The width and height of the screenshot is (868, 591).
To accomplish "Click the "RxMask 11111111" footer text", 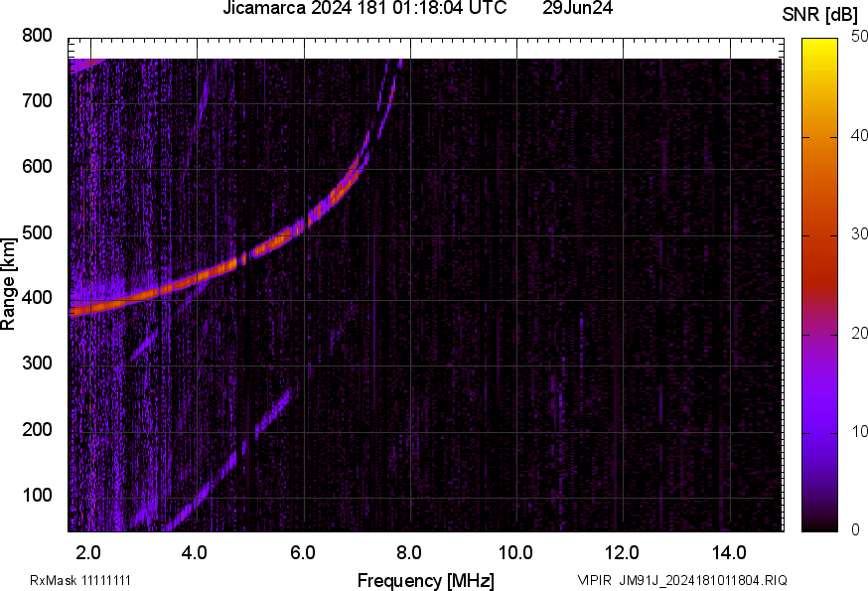I will [x=80, y=580].
